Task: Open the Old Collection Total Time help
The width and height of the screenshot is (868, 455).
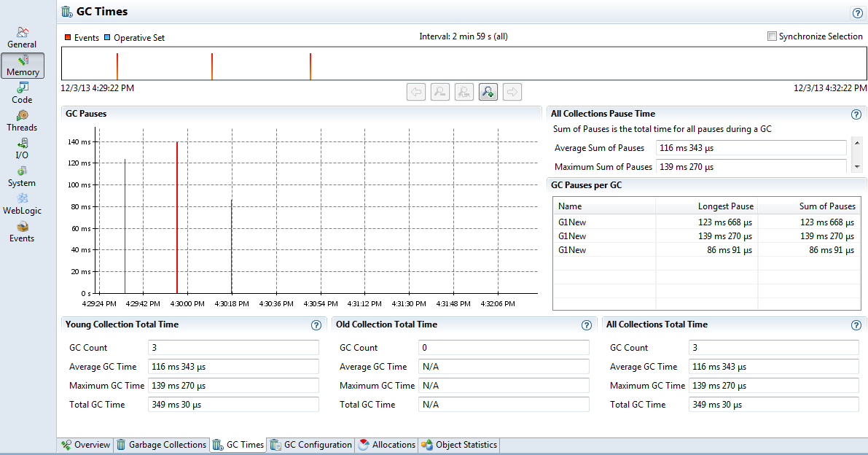Action: tap(587, 325)
